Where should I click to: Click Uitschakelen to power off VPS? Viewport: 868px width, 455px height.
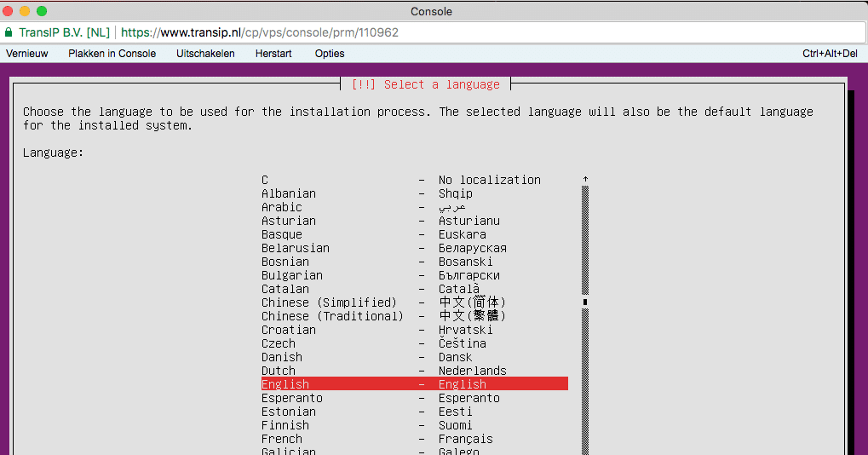[205, 54]
